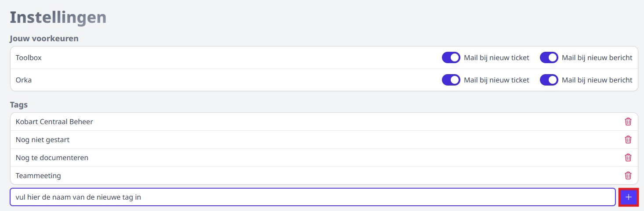Toggle Orka mail bij nieuw bericht
The image size is (644, 211).
click(549, 80)
